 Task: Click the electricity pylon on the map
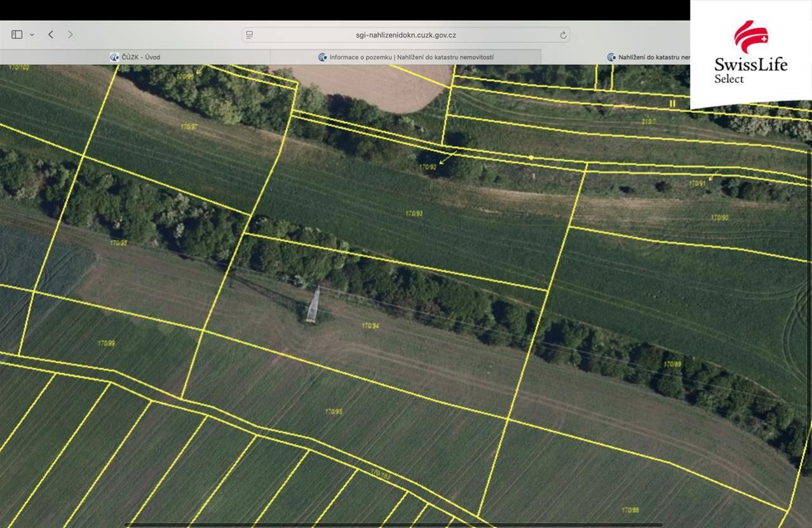pyautogui.click(x=313, y=305)
